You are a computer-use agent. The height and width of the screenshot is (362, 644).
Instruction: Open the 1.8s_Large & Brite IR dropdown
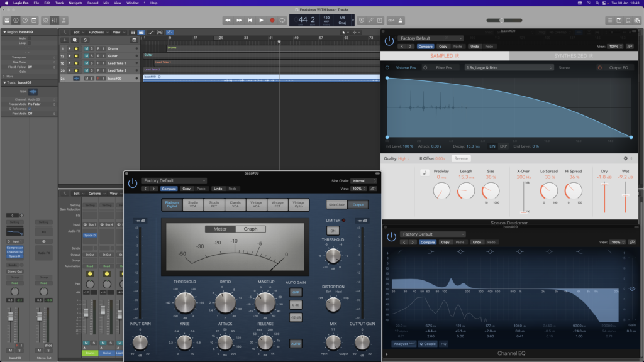coord(509,68)
